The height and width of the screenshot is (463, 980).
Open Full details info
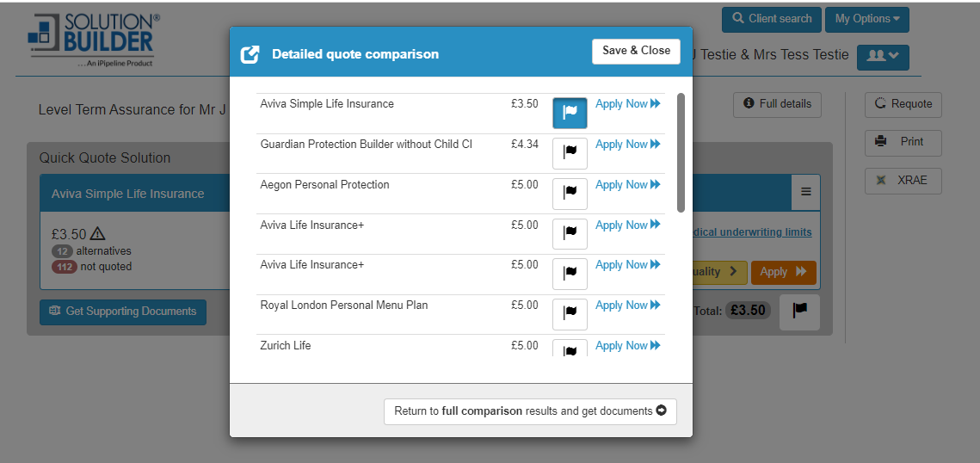pyautogui.click(x=778, y=104)
